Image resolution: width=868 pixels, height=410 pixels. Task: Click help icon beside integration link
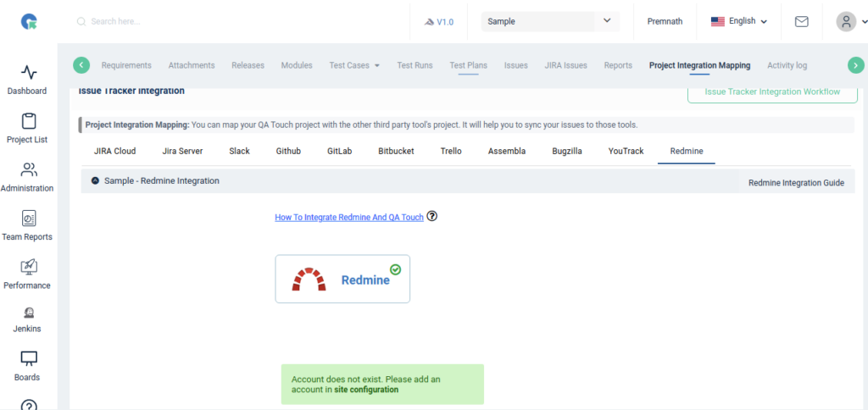point(432,216)
